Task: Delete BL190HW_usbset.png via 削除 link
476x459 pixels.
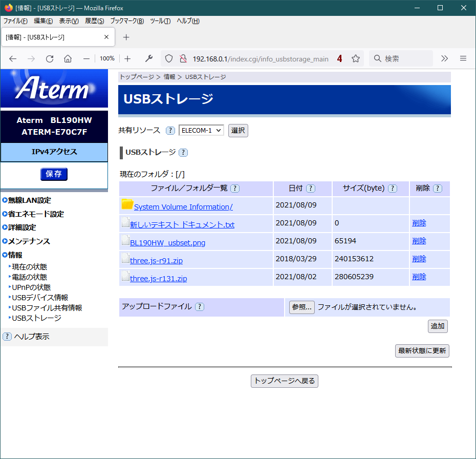Action: [419, 241]
